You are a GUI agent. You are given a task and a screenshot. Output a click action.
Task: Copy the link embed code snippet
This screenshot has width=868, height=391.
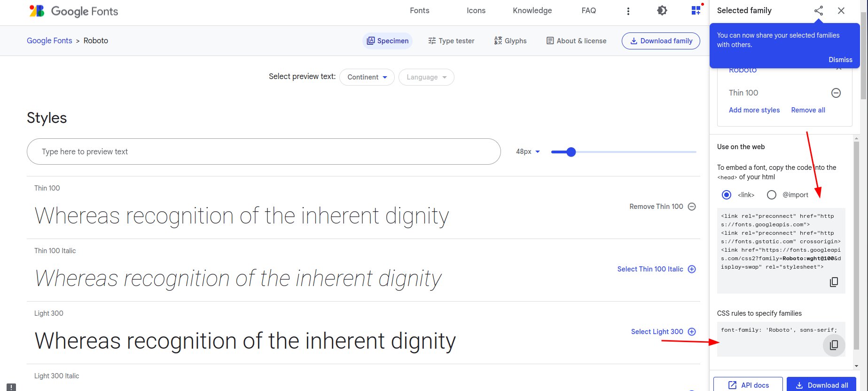coord(834,282)
